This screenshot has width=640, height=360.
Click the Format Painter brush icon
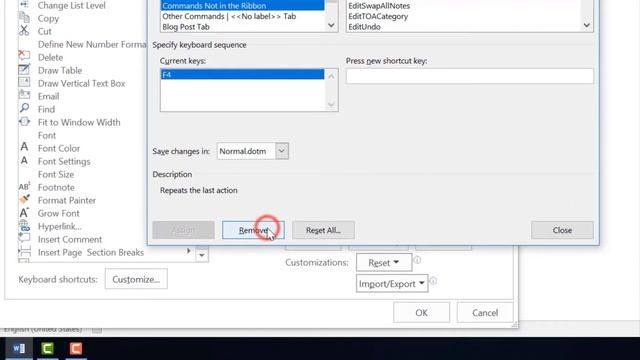click(24, 200)
